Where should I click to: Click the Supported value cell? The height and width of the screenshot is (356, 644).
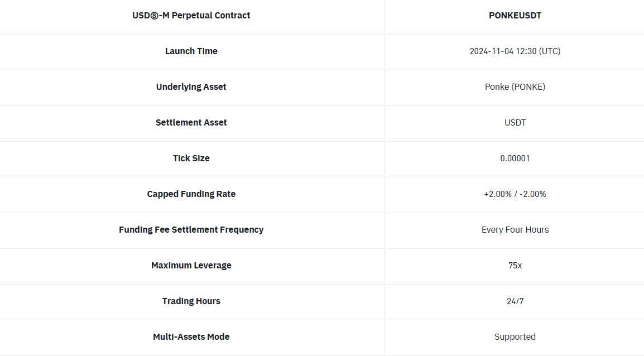click(515, 337)
